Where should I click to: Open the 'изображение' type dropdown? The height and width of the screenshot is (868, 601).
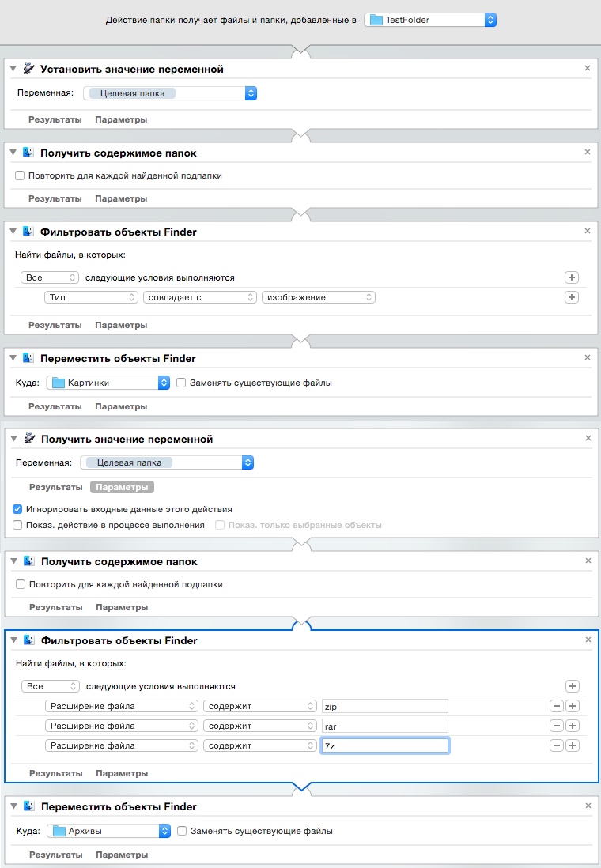pyautogui.click(x=319, y=297)
